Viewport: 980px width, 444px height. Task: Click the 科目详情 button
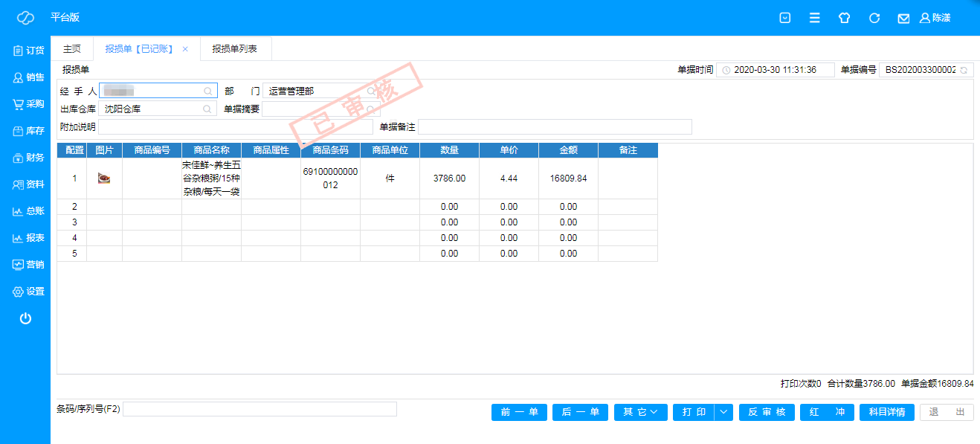click(886, 412)
